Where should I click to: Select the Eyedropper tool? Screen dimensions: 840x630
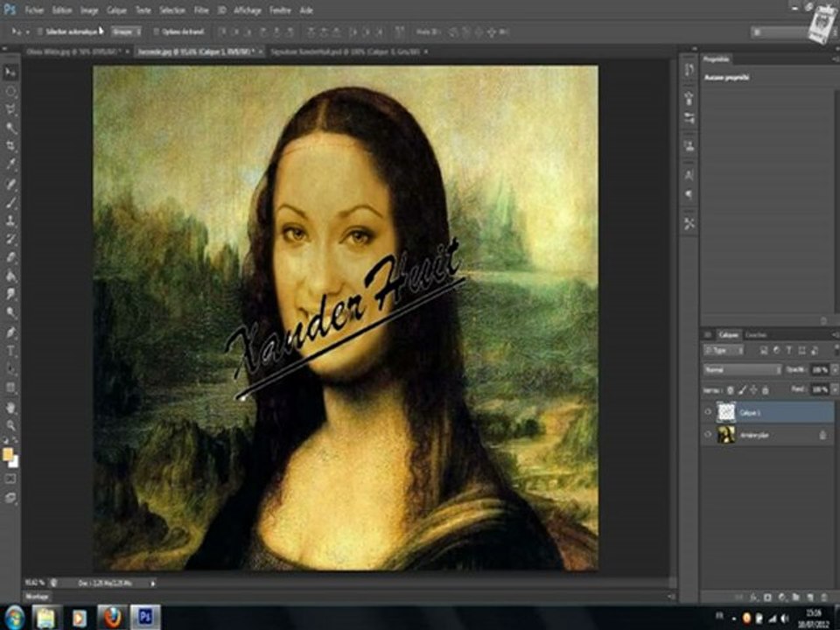click(x=10, y=164)
